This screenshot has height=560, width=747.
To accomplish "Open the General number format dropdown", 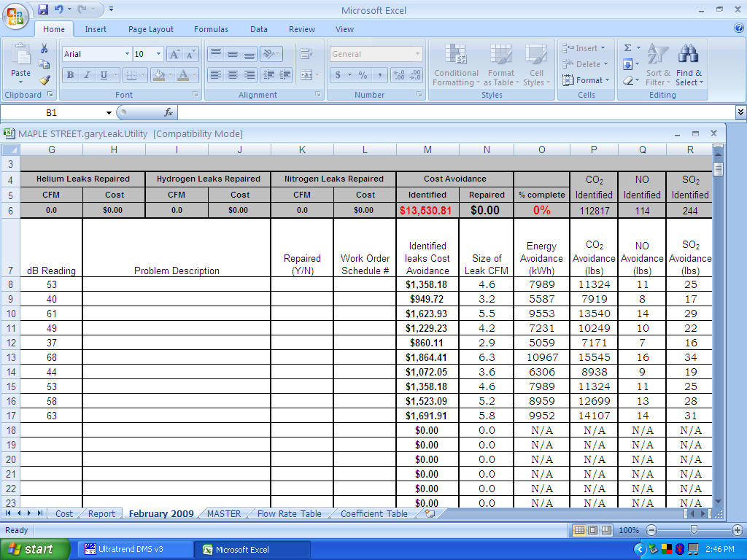I will pyautogui.click(x=417, y=54).
